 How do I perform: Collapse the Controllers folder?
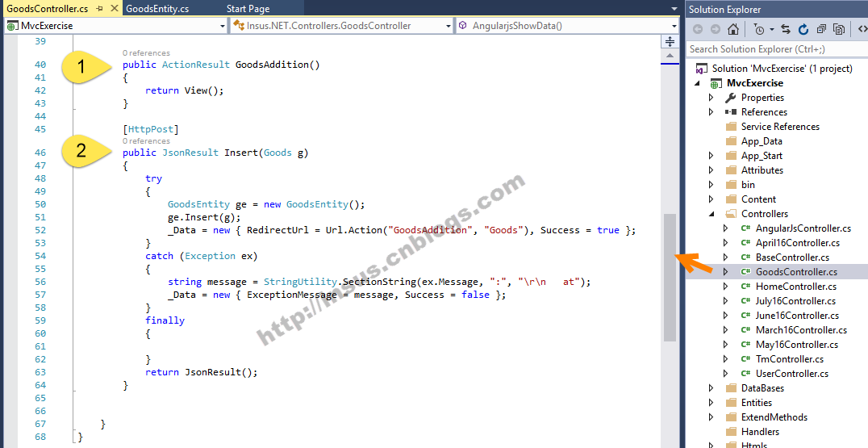[x=712, y=214]
